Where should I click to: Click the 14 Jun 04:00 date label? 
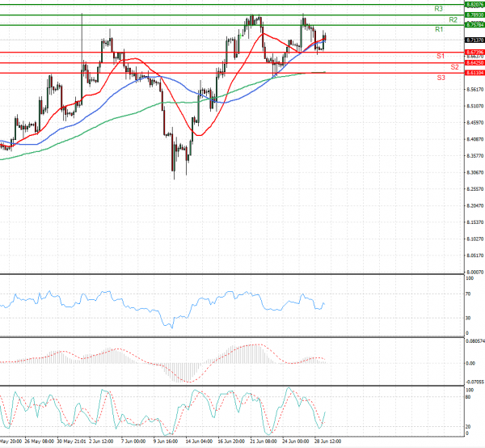pos(199,441)
